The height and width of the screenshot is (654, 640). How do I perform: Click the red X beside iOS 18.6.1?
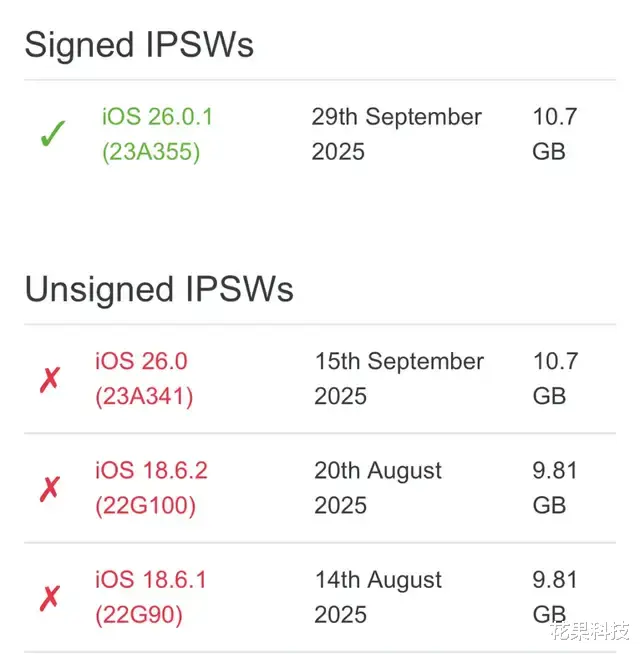(50, 598)
